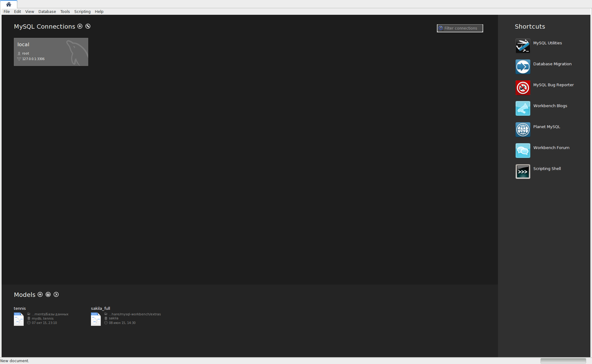
Task: Browse models open folder icon
Action: click(48, 294)
